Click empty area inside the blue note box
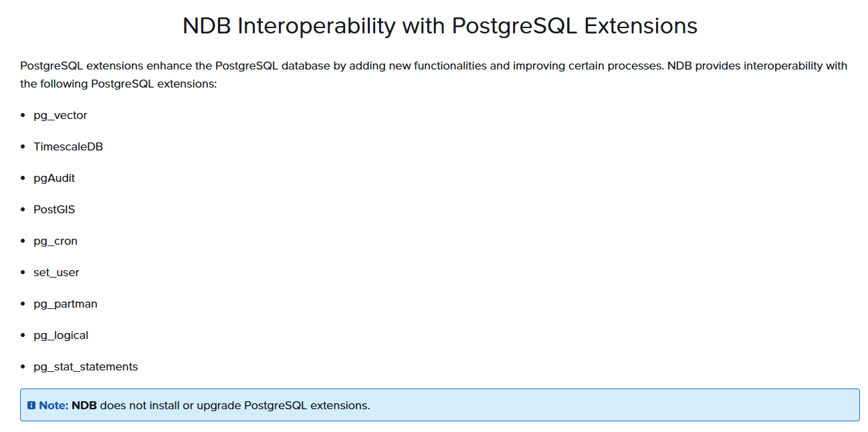The image size is (868, 432). [x=602, y=405]
